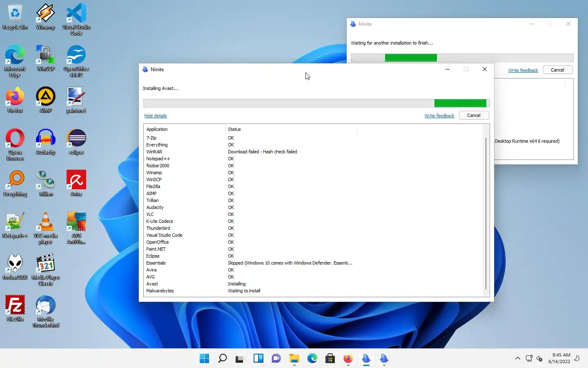Select the FileZilla desktop shortcut

[15, 309]
